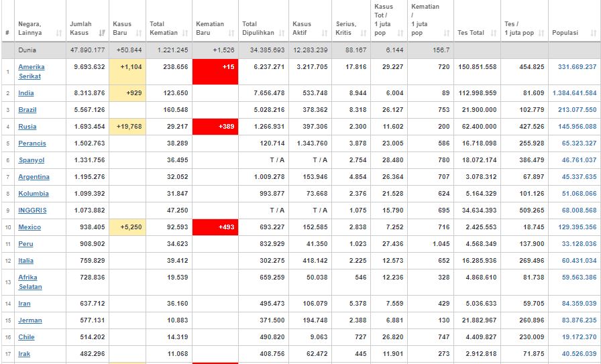Click the Total Kematian sort icon
The image size is (601, 364).
pos(185,33)
